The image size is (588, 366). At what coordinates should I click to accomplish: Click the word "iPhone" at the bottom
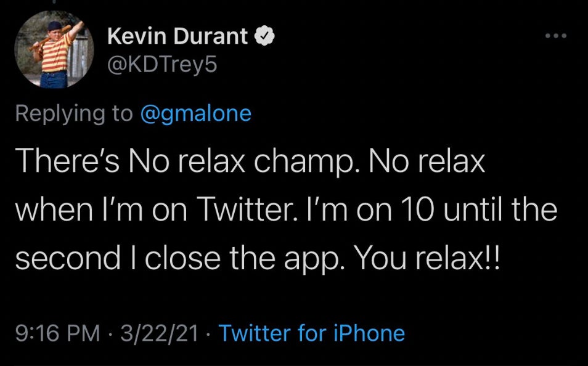point(369,333)
